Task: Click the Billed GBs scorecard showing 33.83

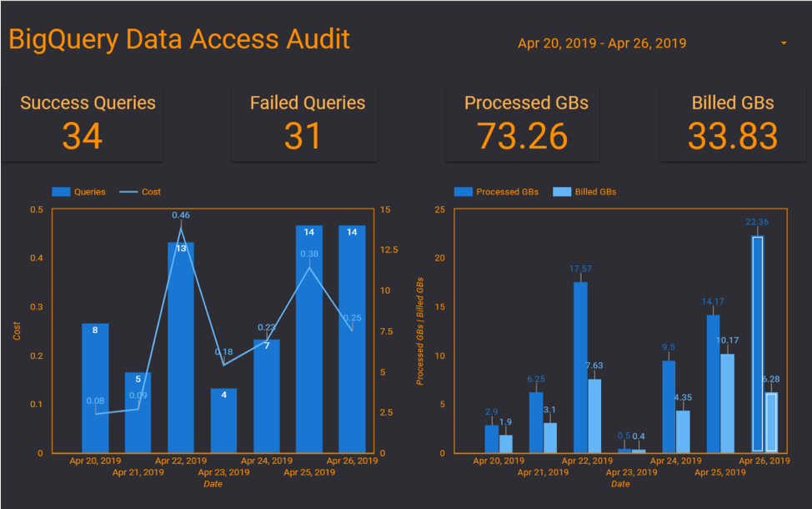Action: coord(732,122)
